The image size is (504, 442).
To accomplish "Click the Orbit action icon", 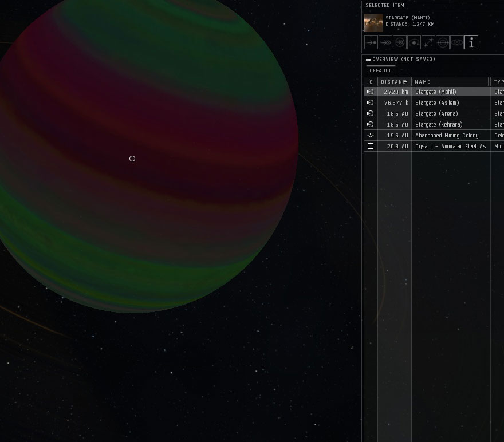I will tap(414, 42).
